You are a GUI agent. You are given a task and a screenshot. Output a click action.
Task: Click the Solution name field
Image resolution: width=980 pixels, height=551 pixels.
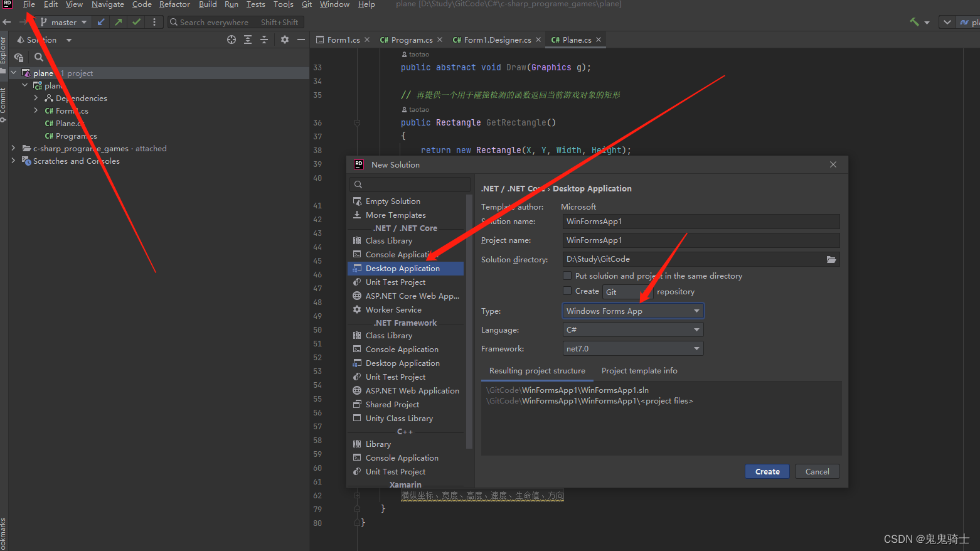[701, 222]
